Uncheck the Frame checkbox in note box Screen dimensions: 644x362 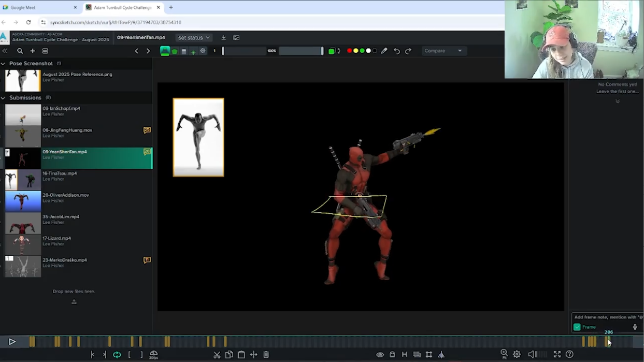pos(577,327)
